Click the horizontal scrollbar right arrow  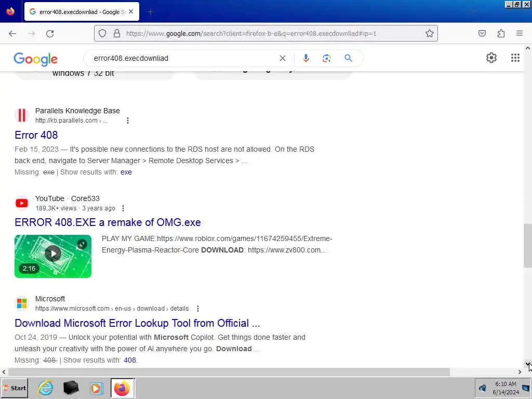point(520,372)
